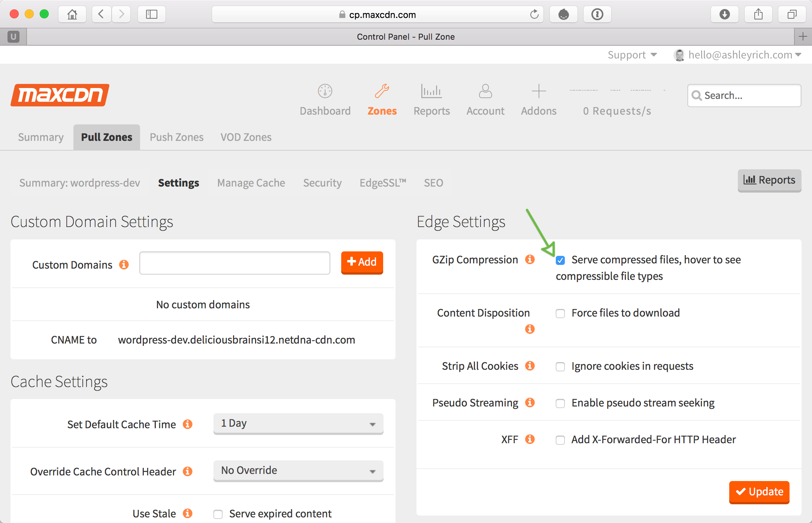Click info icon next to GZip Compression
The width and height of the screenshot is (812, 523).
point(530,259)
